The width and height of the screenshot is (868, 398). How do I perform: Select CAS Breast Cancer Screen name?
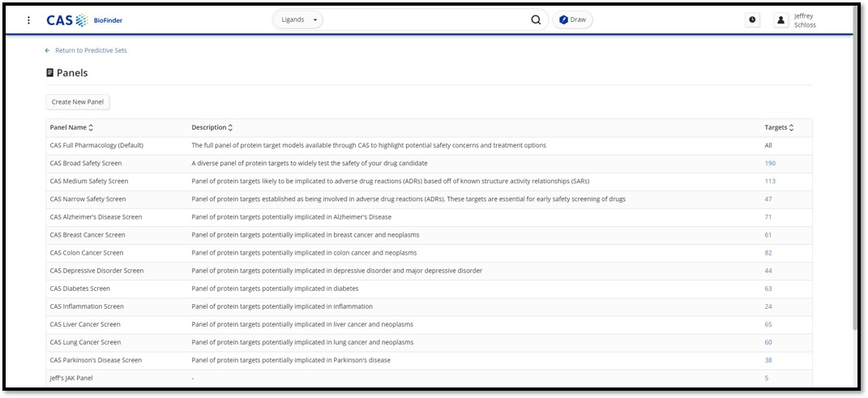click(x=88, y=235)
